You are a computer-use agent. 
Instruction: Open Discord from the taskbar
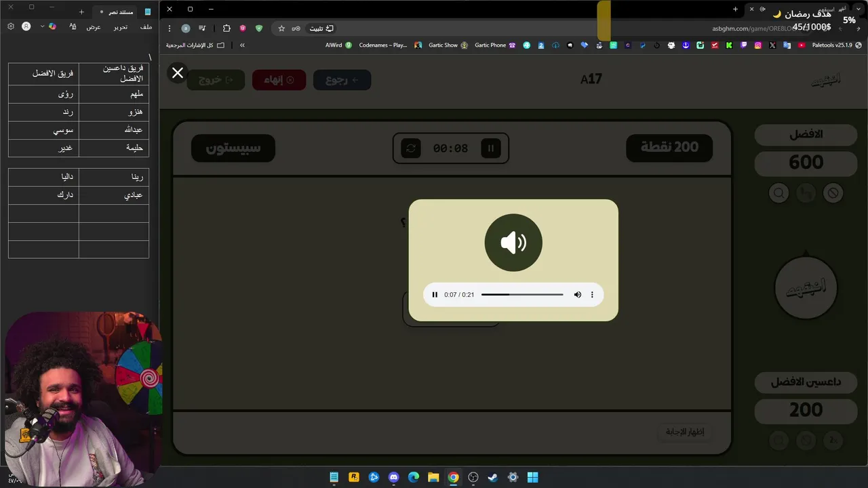(393, 477)
